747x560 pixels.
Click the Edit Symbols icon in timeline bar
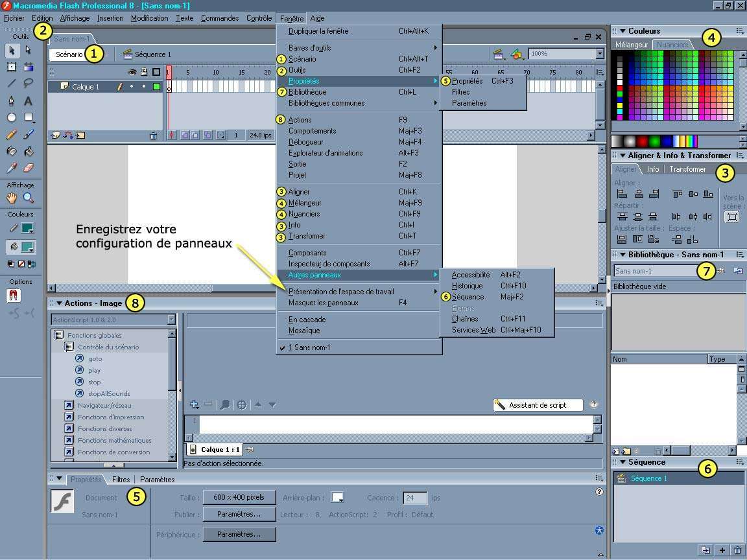pos(516,54)
